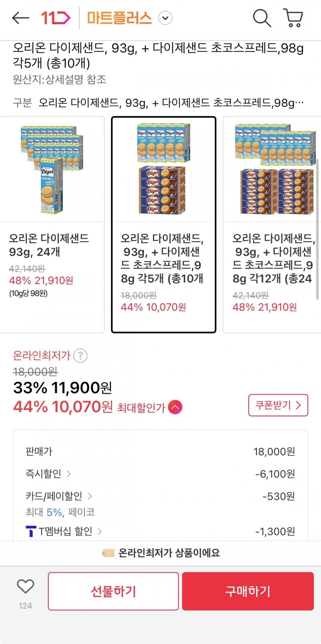Tap the back arrow icon
Image resolution: width=321 pixels, height=644 pixels.
(x=20, y=18)
